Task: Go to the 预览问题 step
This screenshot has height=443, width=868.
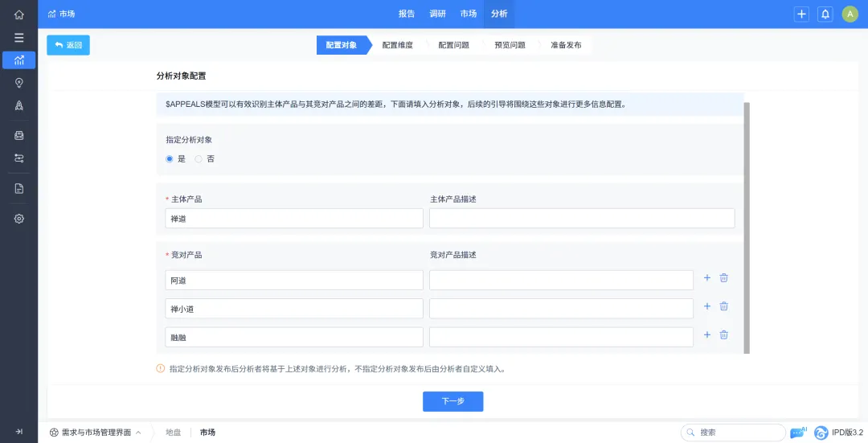Action: click(510, 45)
